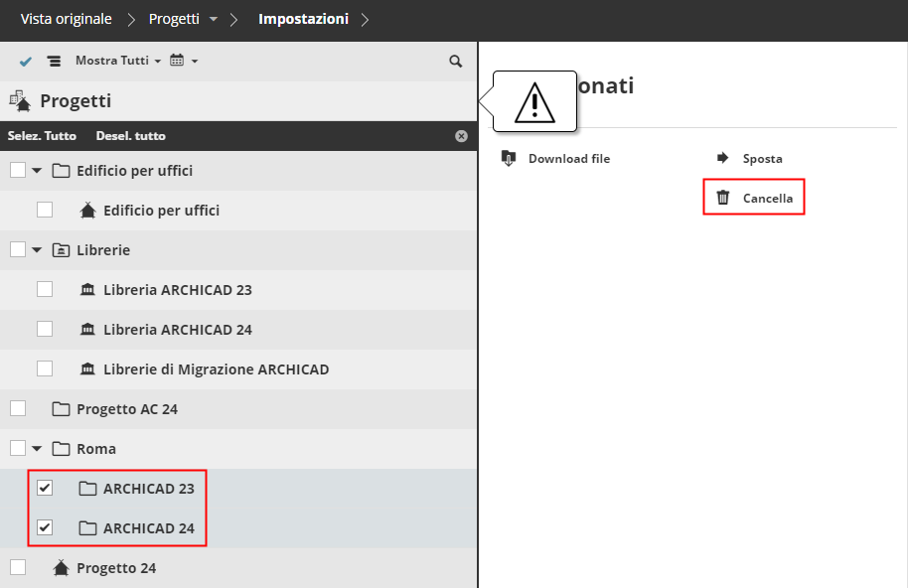This screenshot has width=908, height=588.
Task: Open the calendar date dropdown
Action: click(184, 62)
